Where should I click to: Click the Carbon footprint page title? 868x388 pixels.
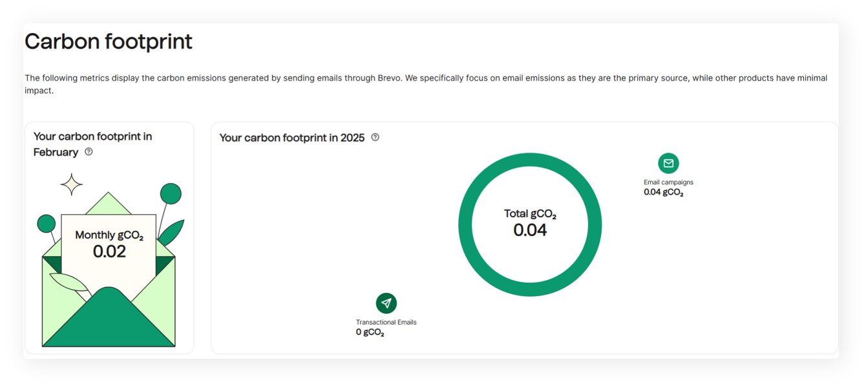pyautogui.click(x=109, y=42)
